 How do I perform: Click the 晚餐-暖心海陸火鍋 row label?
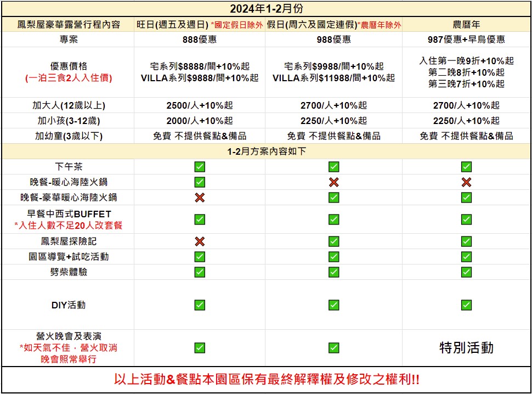pyautogui.click(x=69, y=182)
